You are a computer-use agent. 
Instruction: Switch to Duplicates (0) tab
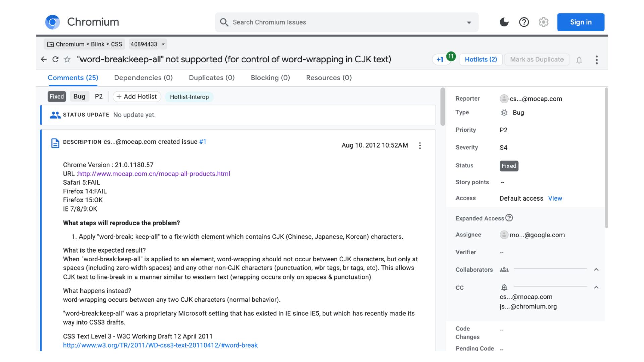(212, 78)
